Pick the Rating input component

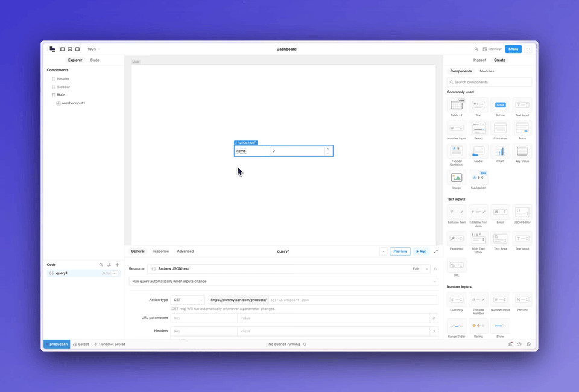pyautogui.click(x=478, y=326)
